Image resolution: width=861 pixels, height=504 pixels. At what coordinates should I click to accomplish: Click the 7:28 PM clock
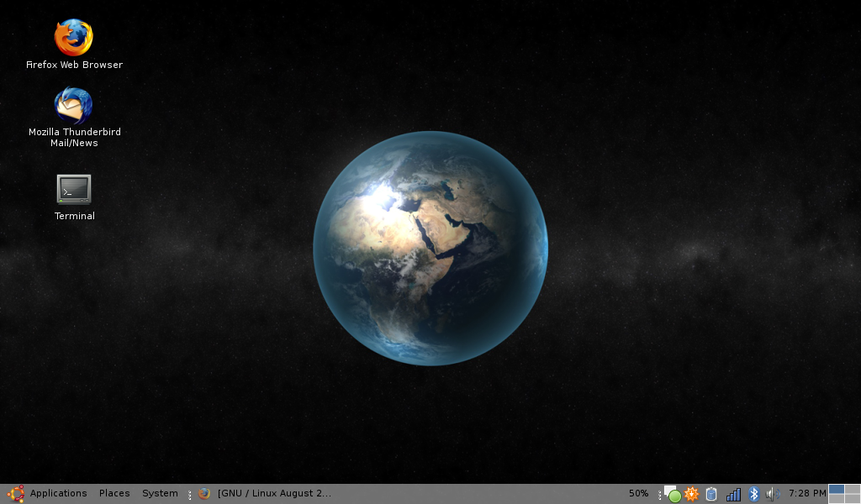point(807,494)
